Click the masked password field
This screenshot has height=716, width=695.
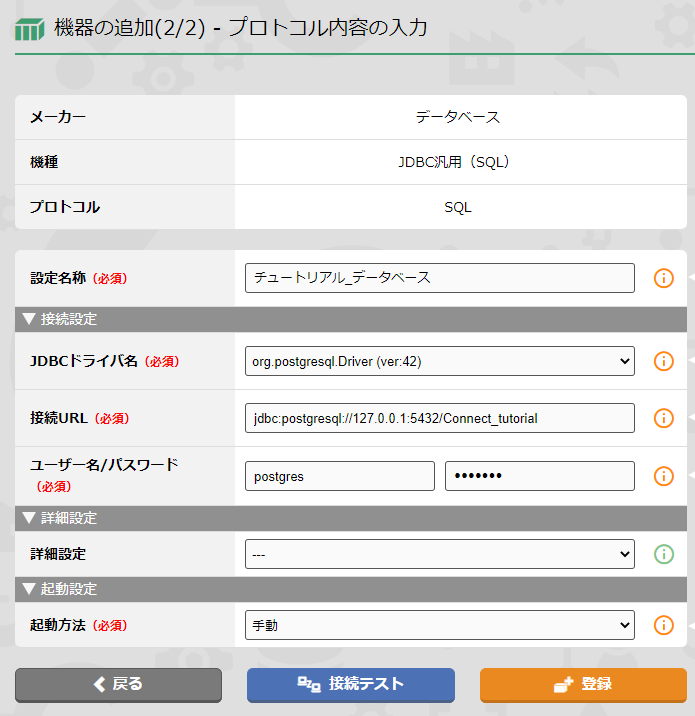(539, 476)
